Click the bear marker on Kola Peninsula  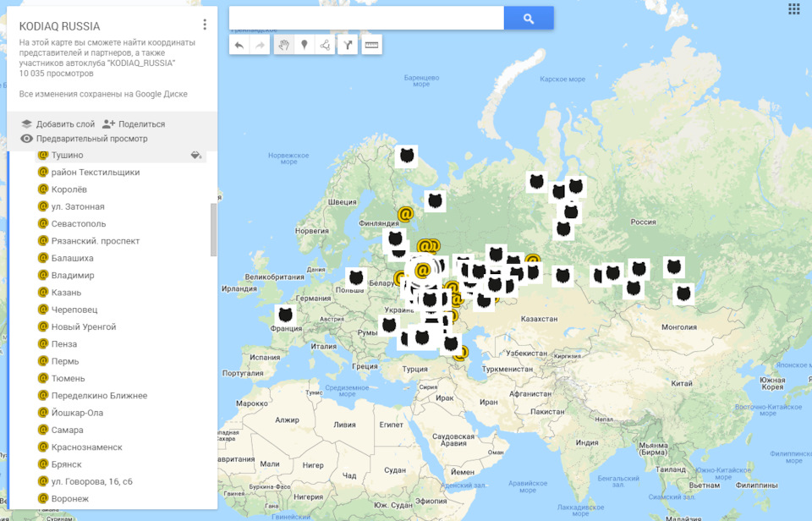[x=407, y=156]
